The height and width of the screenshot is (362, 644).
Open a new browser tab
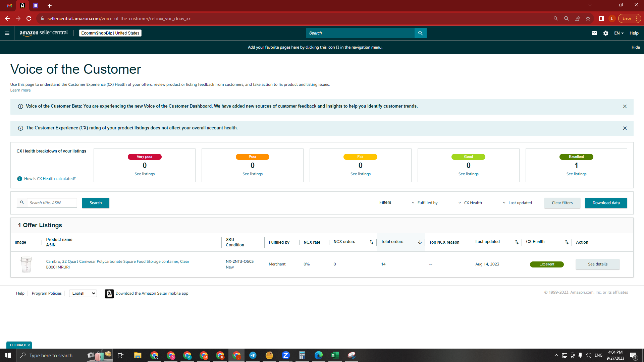[x=50, y=6]
